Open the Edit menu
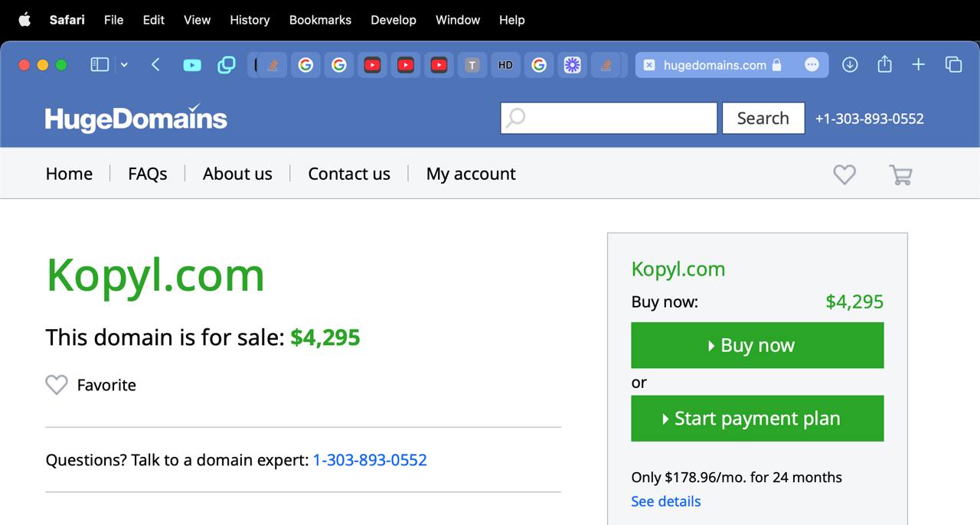Viewport: 980px width, 525px height. pos(153,20)
